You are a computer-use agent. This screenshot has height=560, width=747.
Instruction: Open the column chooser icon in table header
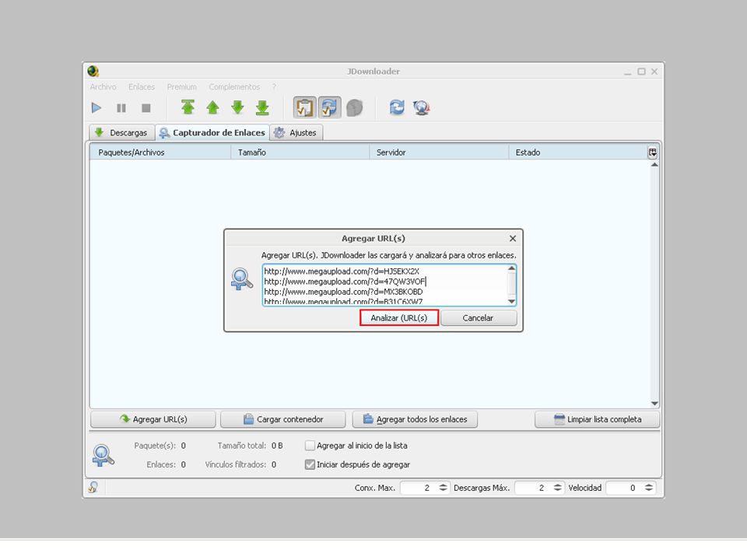coord(652,152)
